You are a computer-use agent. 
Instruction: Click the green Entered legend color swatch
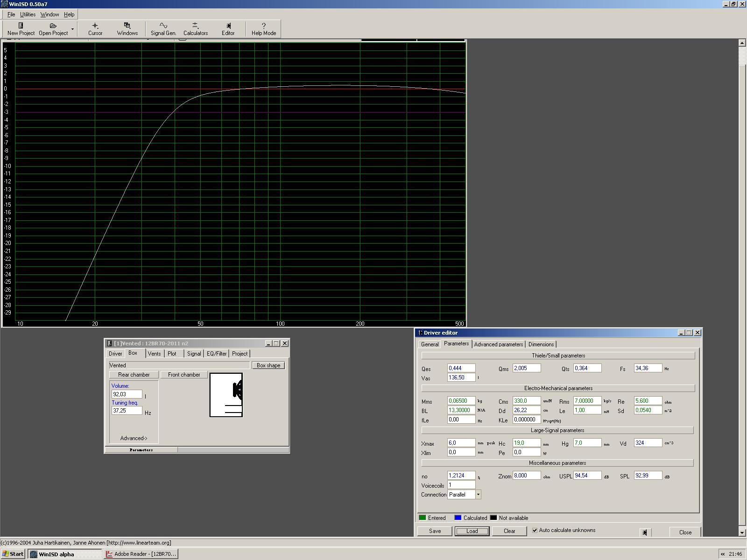pyautogui.click(x=423, y=518)
